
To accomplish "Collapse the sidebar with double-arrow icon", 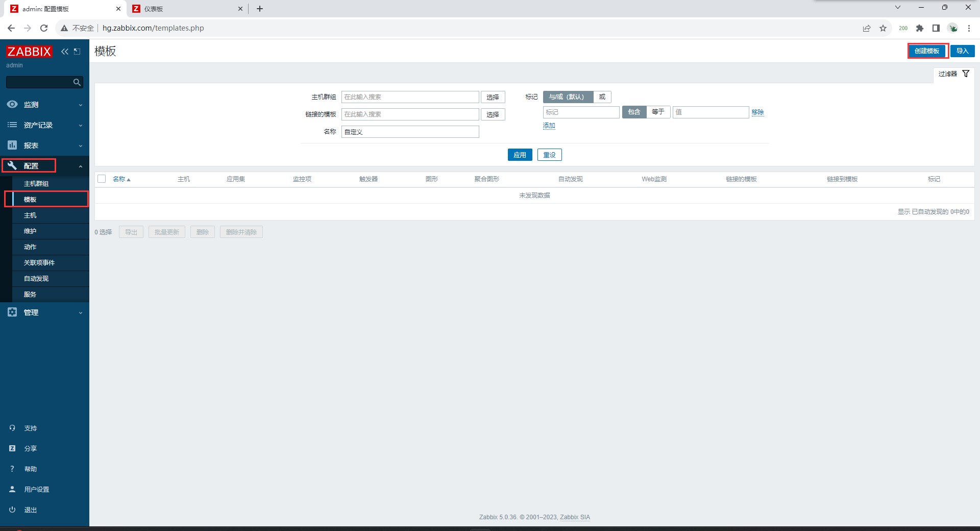I will [65, 52].
